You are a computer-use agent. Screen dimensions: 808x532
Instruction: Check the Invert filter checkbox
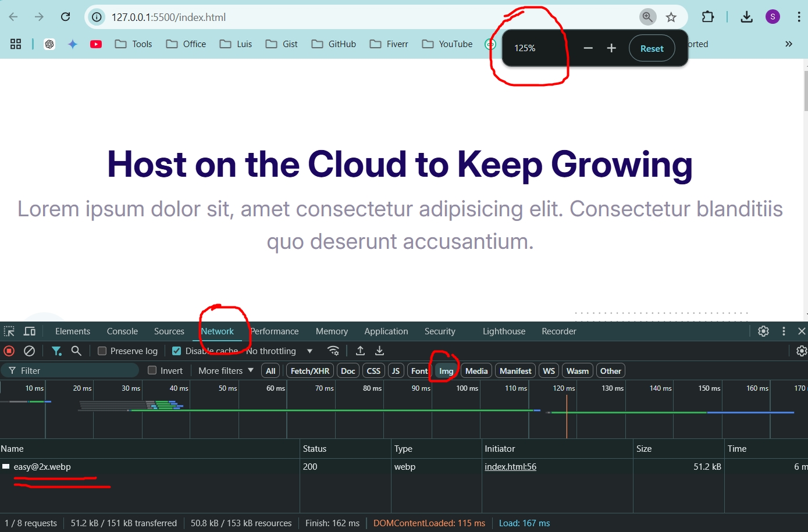coord(152,370)
